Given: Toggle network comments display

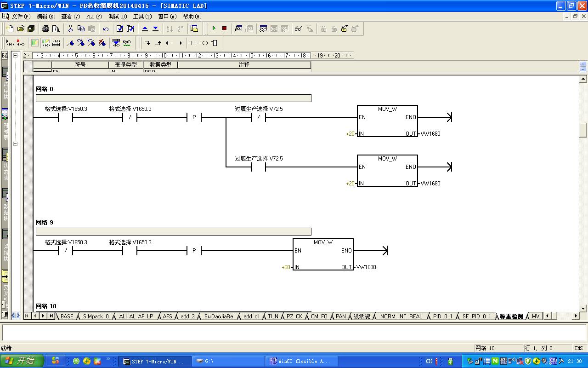Looking at the screenshot, I should pyautogui.click(x=45, y=43).
